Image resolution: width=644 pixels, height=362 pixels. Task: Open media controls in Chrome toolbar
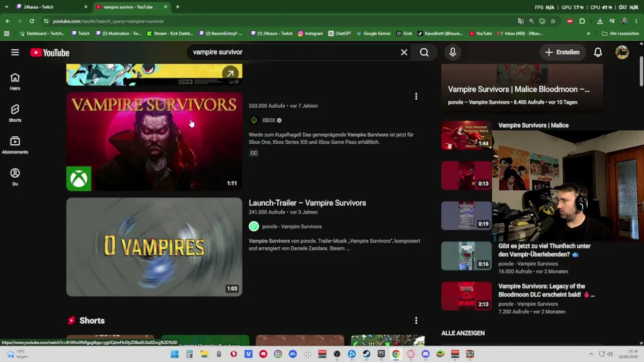tap(612, 21)
